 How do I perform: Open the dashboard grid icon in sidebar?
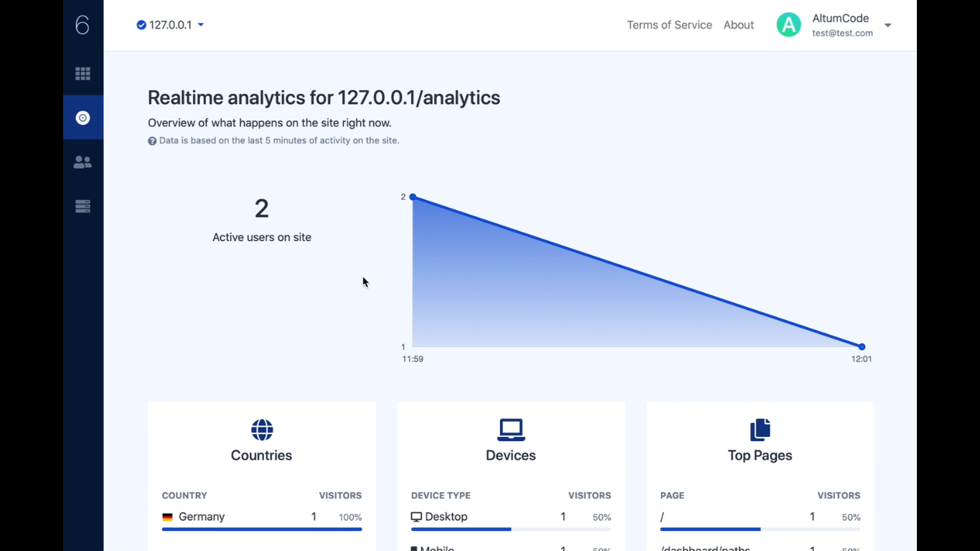[x=83, y=74]
